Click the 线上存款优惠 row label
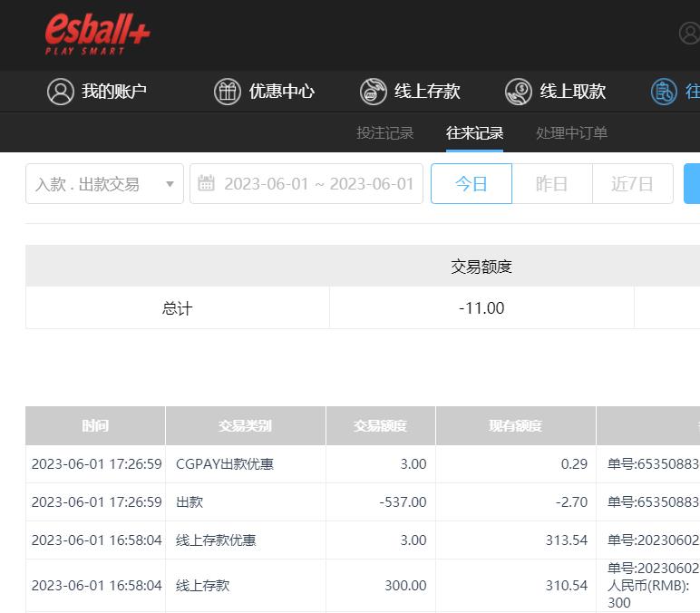Screen dimensions: 700x613 click(x=216, y=540)
